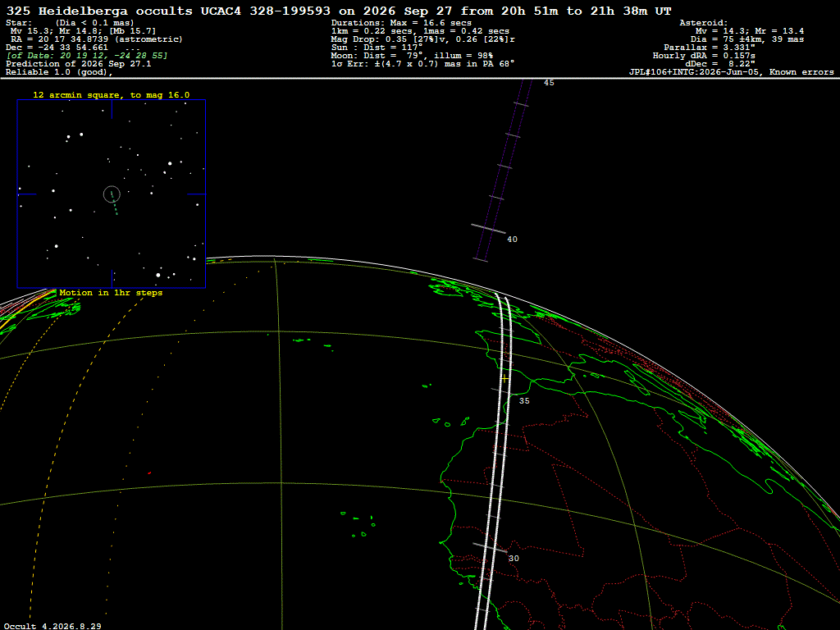Click the 'Motion in 1hr steps' label
This screenshot has height=630, width=840.
coord(111,293)
